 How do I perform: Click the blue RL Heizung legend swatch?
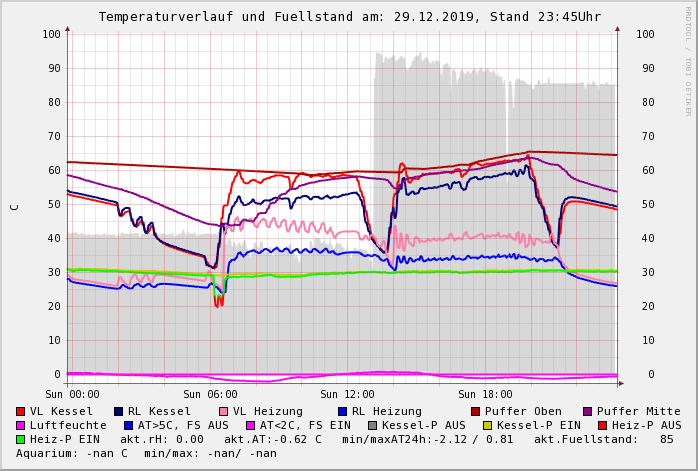[342, 411]
